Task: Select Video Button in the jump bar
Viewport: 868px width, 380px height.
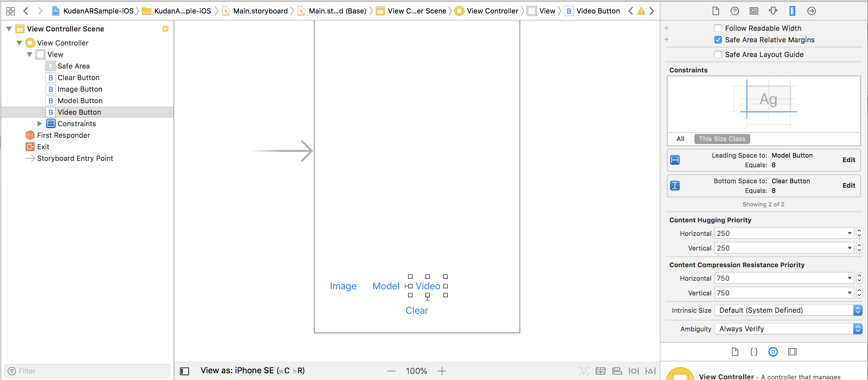Action: (592, 11)
